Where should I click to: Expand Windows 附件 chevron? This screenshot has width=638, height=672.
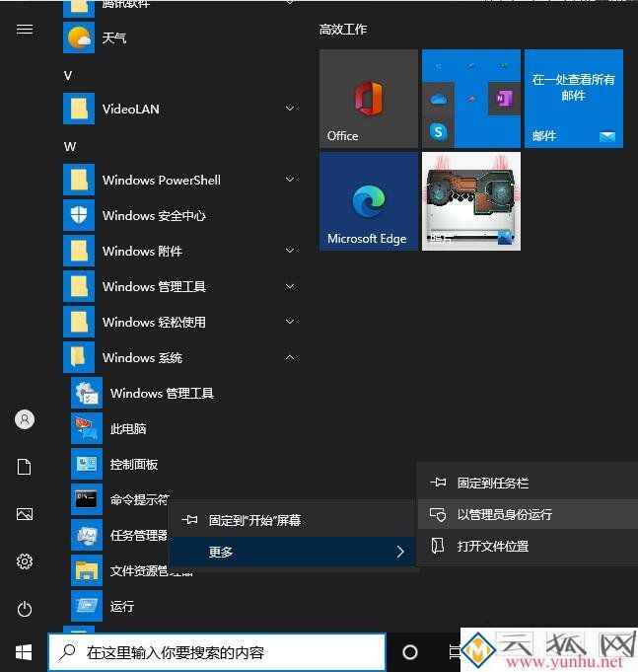(x=290, y=251)
